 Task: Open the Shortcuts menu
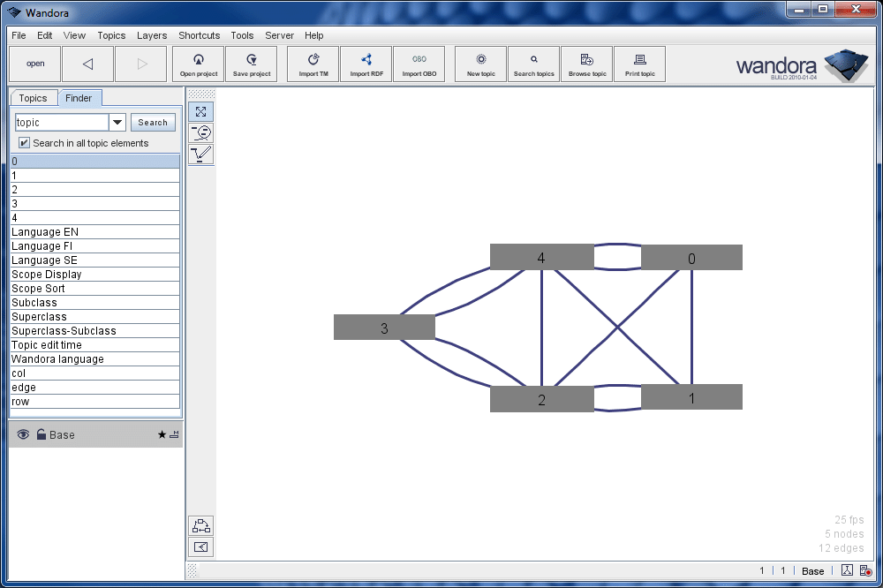(x=199, y=35)
